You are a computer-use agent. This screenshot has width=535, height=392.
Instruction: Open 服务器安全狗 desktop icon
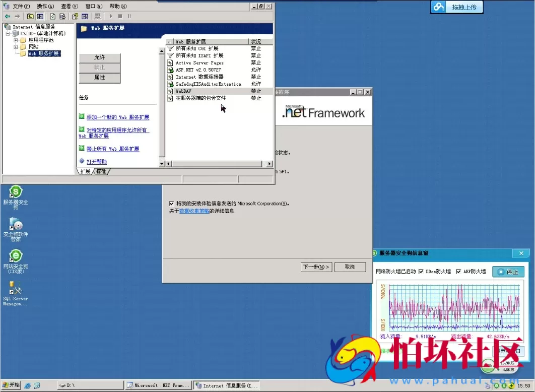tap(16, 192)
